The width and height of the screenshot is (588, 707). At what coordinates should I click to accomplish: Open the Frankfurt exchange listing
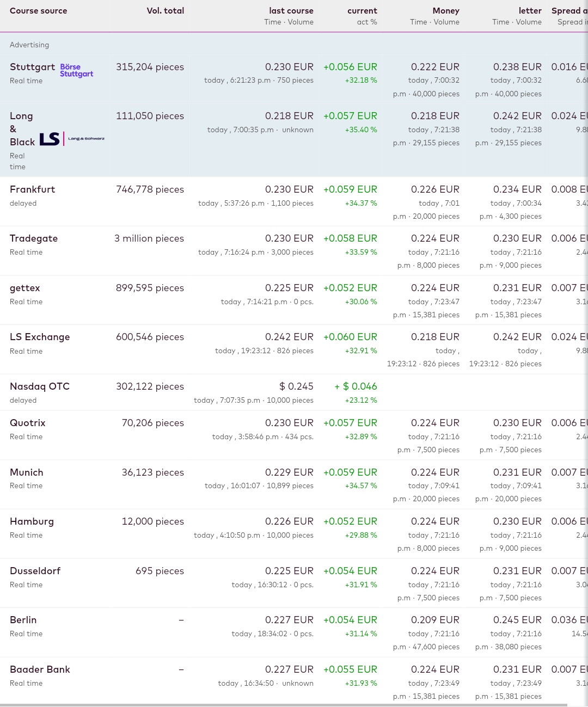[x=32, y=189]
